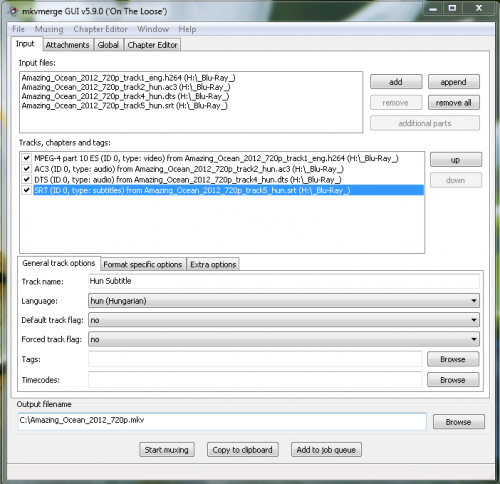
Task: Select input file track2_hun.ac3
Action: pyautogui.click(x=126, y=87)
